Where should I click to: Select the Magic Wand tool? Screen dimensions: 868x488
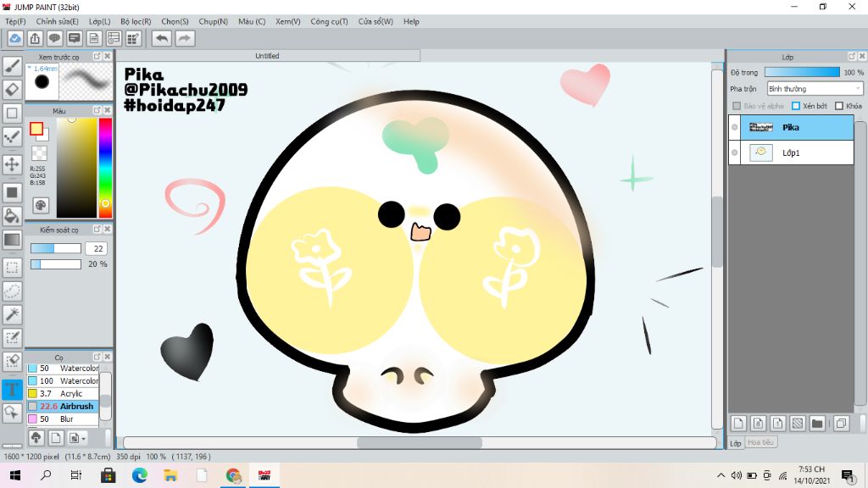pos(12,314)
